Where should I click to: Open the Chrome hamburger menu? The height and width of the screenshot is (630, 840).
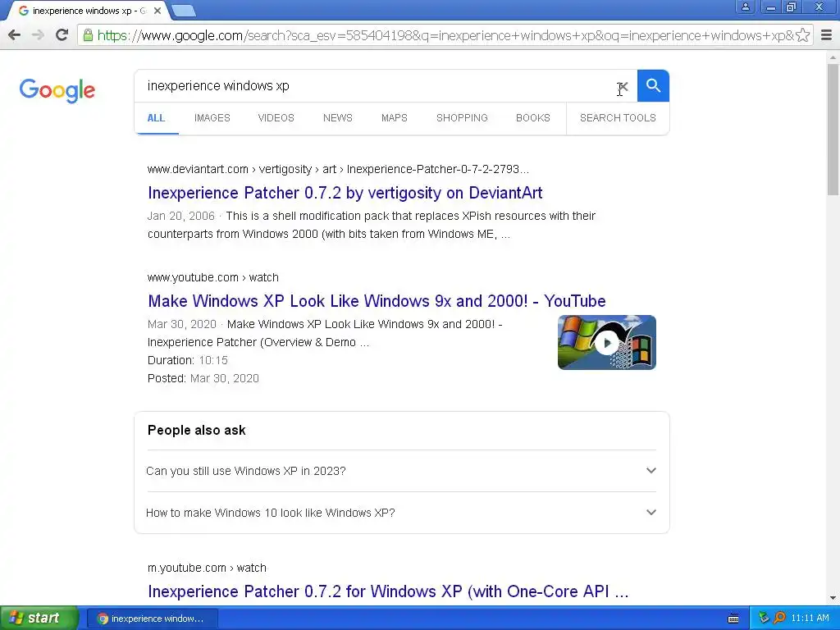click(826, 35)
